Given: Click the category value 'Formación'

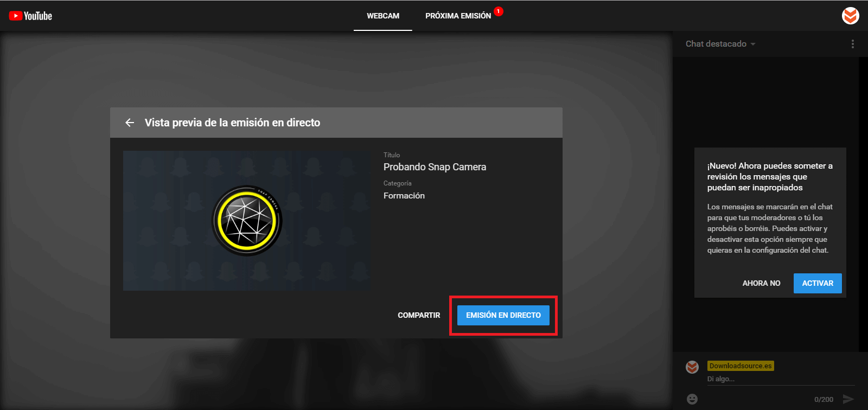Looking at the screenshot, I should click(404, 196).
